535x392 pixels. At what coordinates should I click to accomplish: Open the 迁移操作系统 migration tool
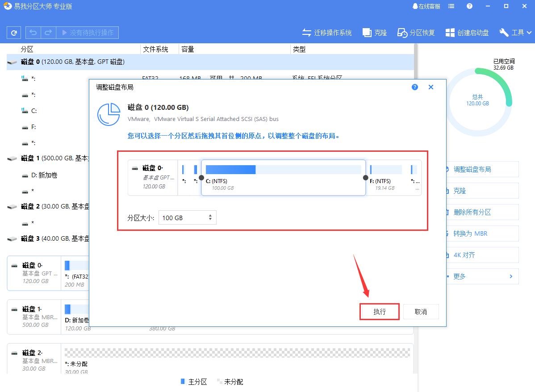pos(327,32)
